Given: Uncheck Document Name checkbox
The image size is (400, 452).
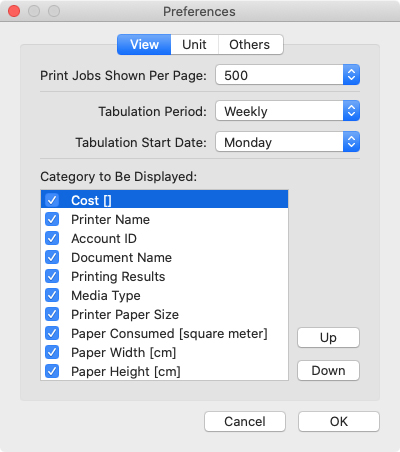Looking at the screenshot, I should [x=52, y=257].
